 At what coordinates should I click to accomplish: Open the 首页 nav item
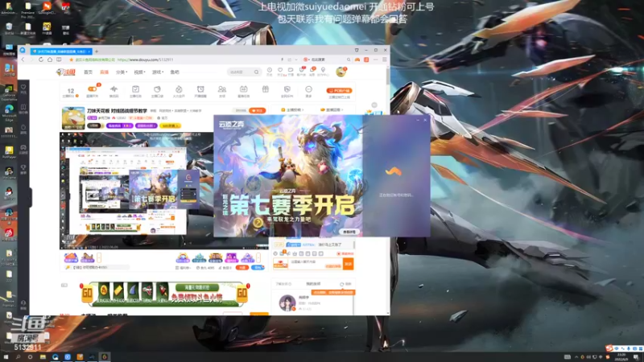pos(88,72)
